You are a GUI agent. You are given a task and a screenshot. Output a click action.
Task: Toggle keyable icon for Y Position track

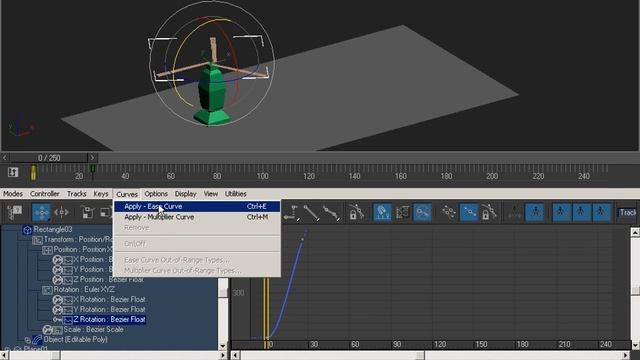coord(58,269)
